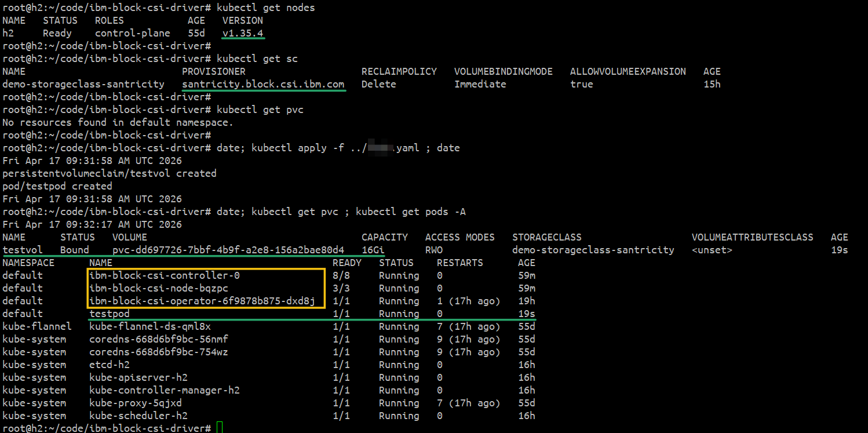Select the ALLOWVOLUMEEXPANSION column header
868x433 pixels.
pos(628,71)
